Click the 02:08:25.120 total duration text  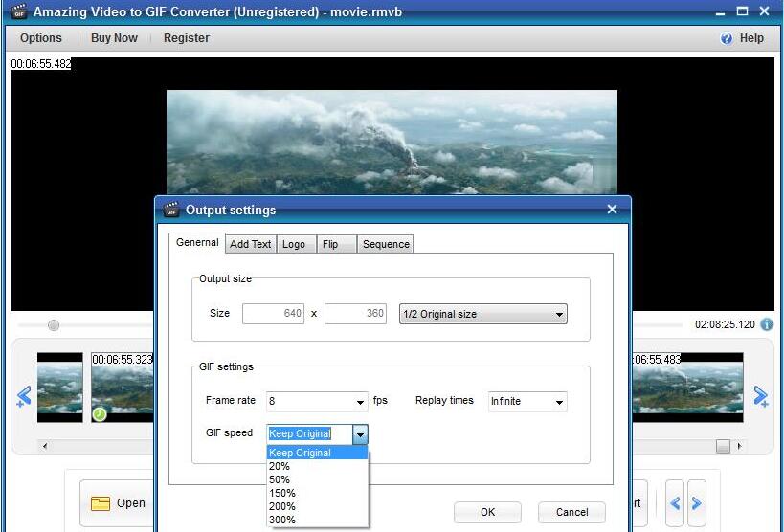(x=725, y=324)
